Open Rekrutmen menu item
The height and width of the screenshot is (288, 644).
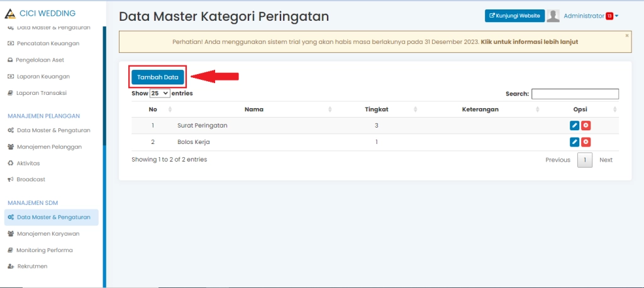[28, 266]
